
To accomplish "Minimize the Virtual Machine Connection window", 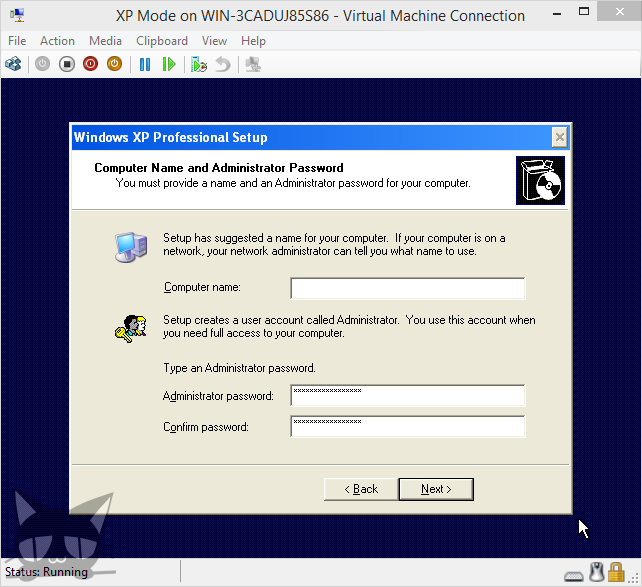I will [x=556, y=14].
